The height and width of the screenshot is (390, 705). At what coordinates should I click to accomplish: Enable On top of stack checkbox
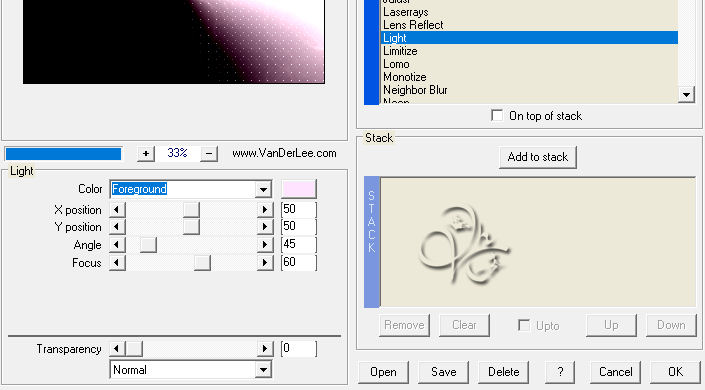[497, 116]
